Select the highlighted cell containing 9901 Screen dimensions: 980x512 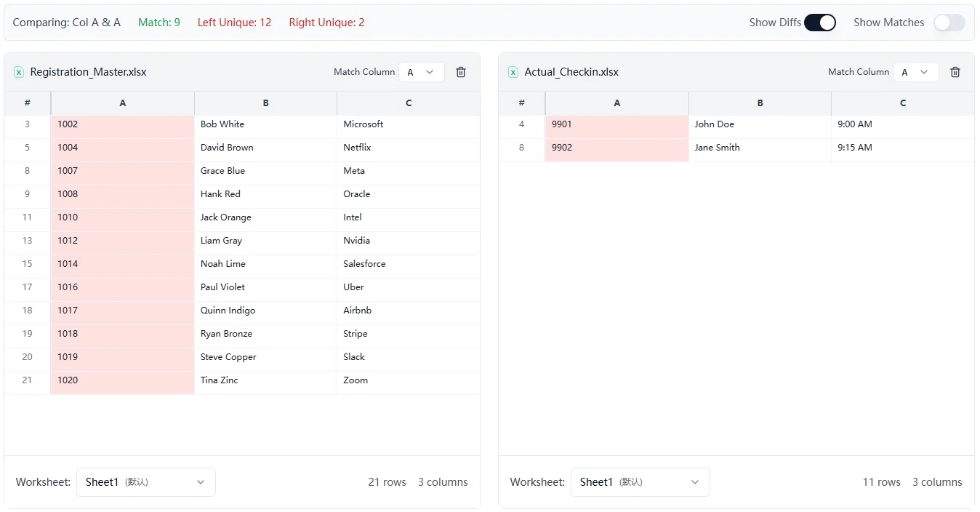click(616, 124)
